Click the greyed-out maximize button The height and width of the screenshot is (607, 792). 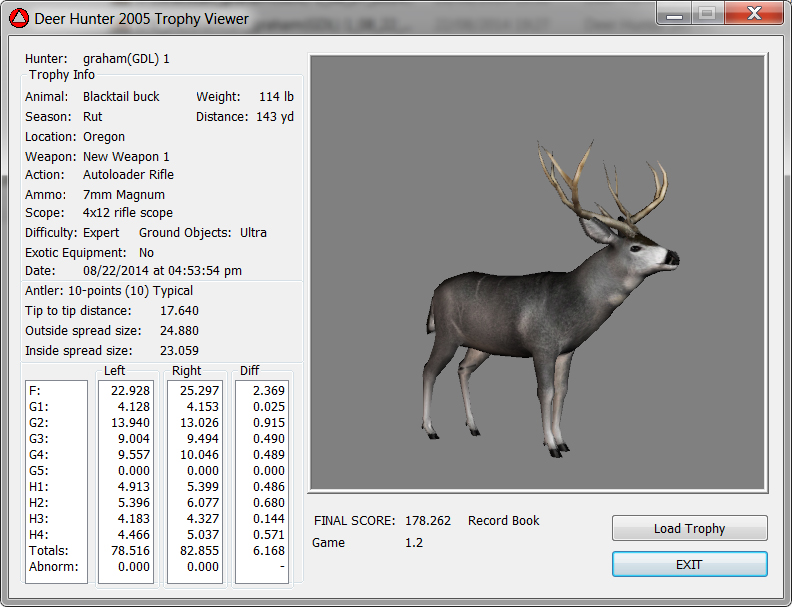coord(707,13)
